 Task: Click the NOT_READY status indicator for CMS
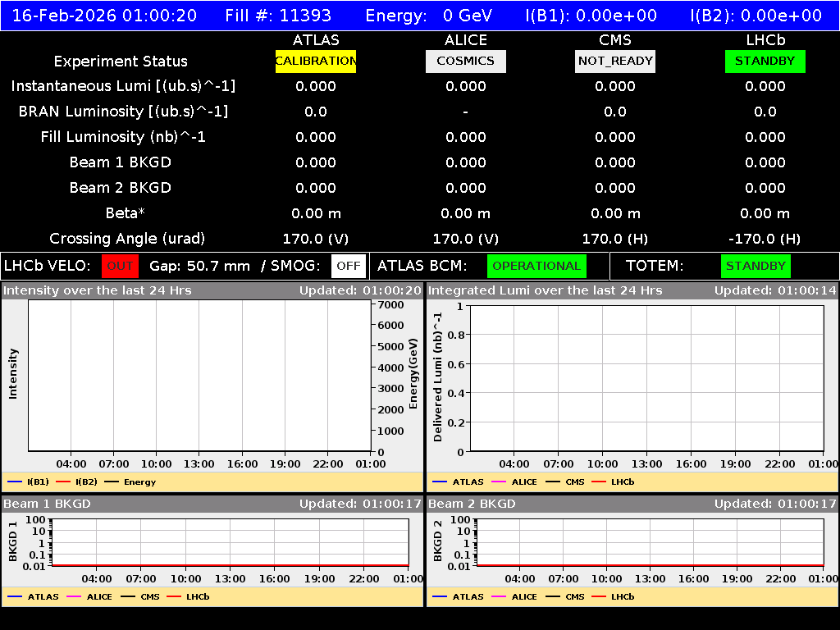point(614,61)
